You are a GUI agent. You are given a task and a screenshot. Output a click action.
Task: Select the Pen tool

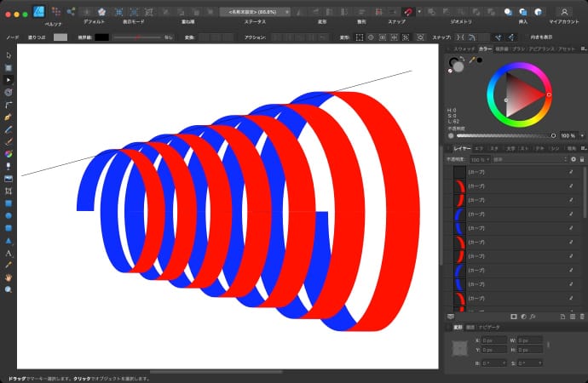[9, 115]
